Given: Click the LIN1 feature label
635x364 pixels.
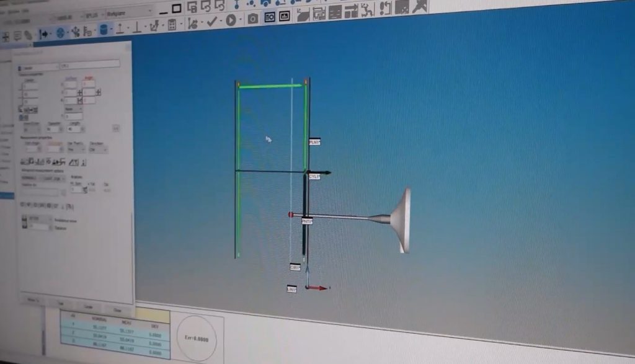Looking at the screenshot, I should tap(291, 290).
